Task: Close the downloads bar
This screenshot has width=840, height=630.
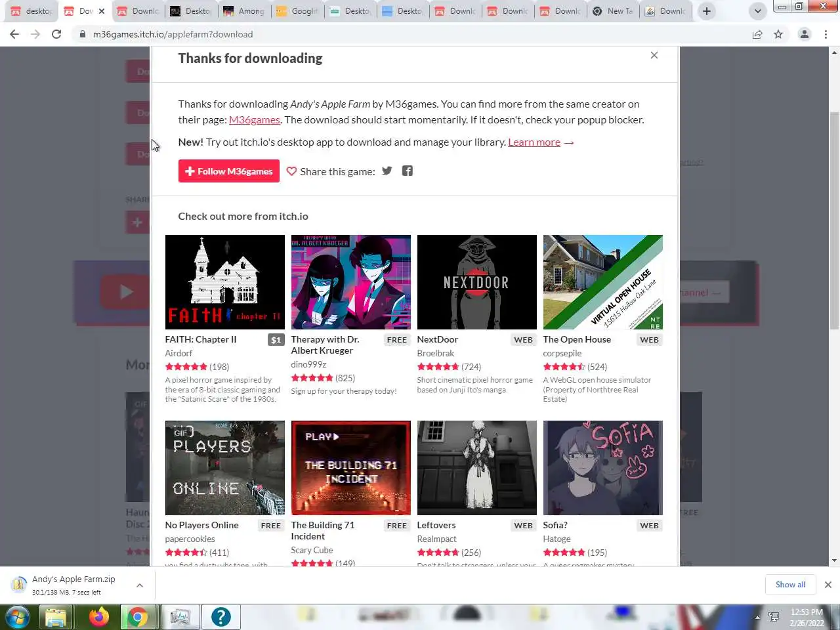Action: point(828,585)
